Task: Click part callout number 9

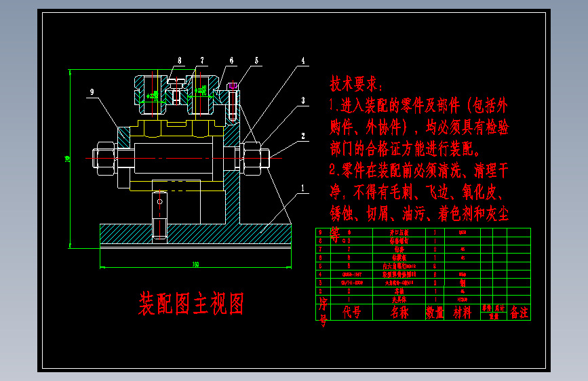Action: (x=92, y=92)
